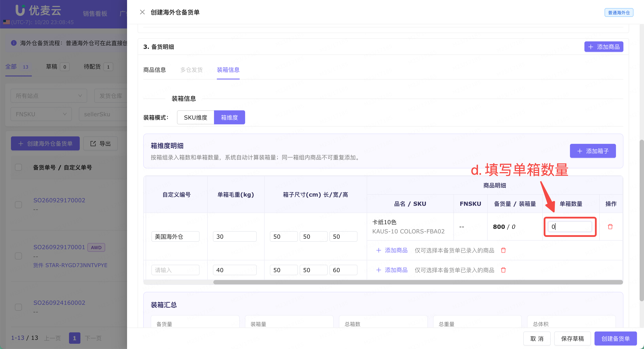Viewport: 644px width, 349px height.
Task: Open the 发货仓库 dropdown
Action: (111, 96)
